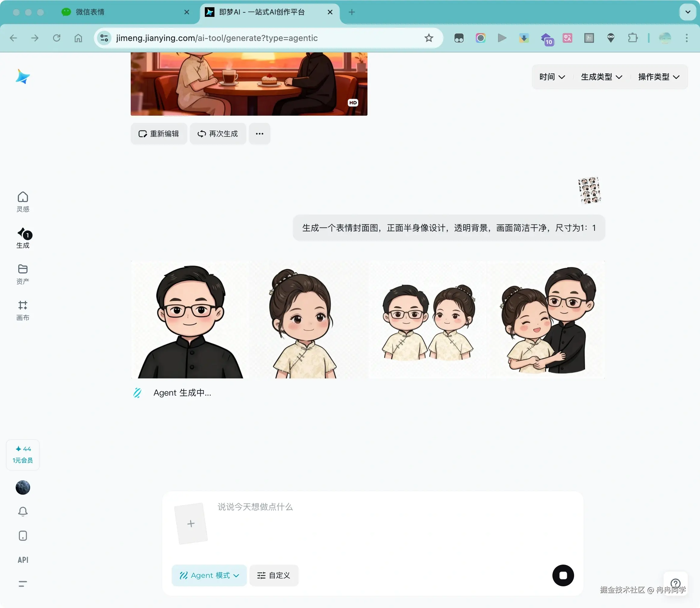Open the Agent 模式 mode selector
Screen dimensions: 700x608
pyautogui.click(x=209, y=575)
